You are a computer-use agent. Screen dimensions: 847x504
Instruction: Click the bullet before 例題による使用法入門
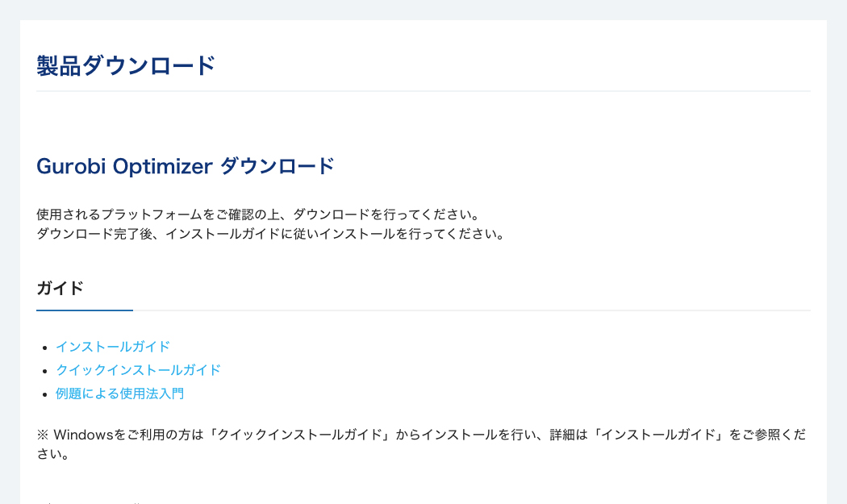[45, 395]
